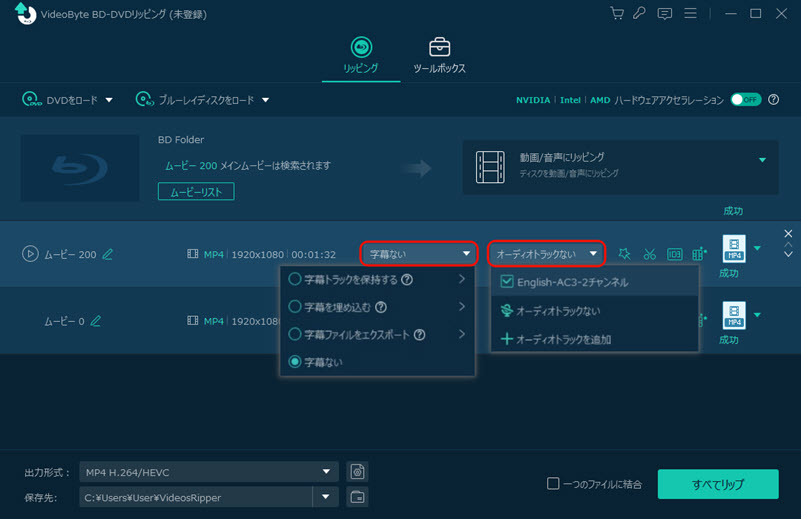Expand submenu arrow for 字幕トラックを保持する
Screen dimensions: 801x519
[x=462, y=279]
